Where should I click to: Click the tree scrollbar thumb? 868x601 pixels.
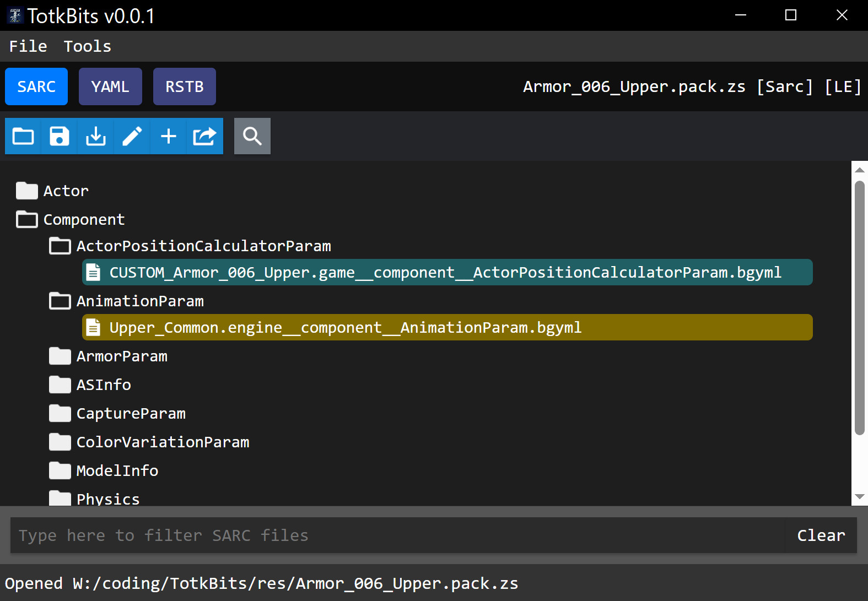(x=860, y=308)
